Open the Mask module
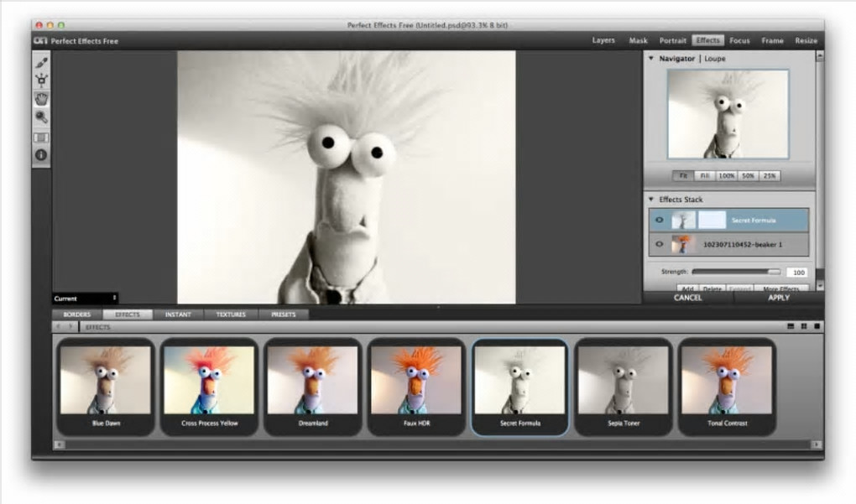 pyautogui.click(x=638, y=40)
